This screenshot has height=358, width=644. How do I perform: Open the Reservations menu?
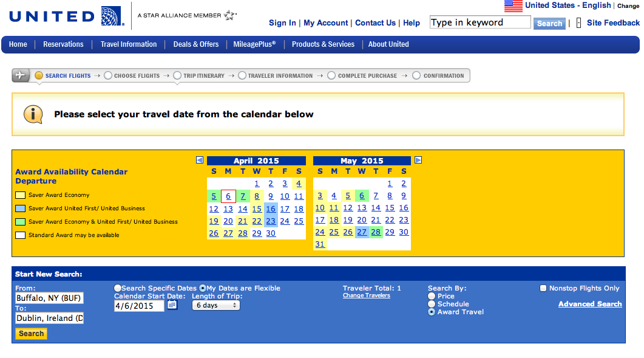63,44
